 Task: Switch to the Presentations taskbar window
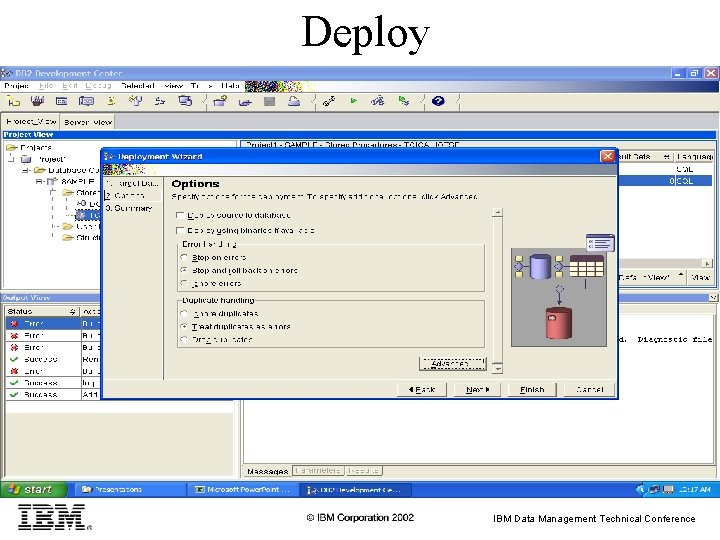pos(128,489)
